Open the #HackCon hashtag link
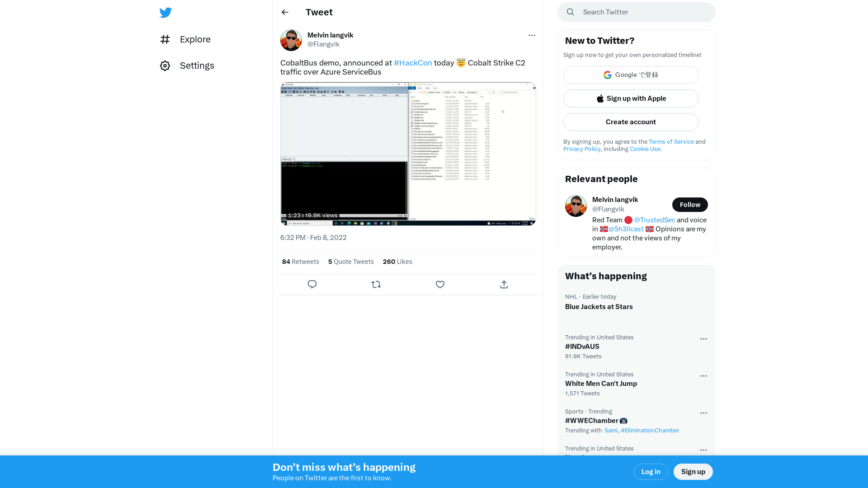868x488 pixels. click(413, 63)
